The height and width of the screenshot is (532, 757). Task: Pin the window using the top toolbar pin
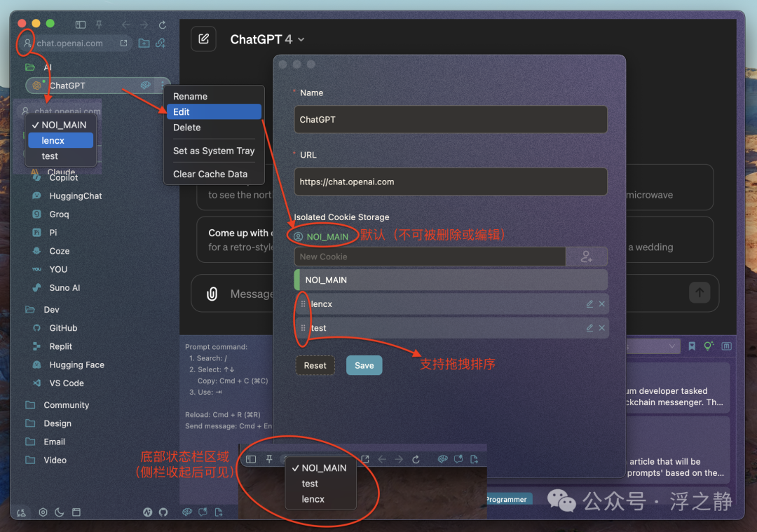(99, 25)
